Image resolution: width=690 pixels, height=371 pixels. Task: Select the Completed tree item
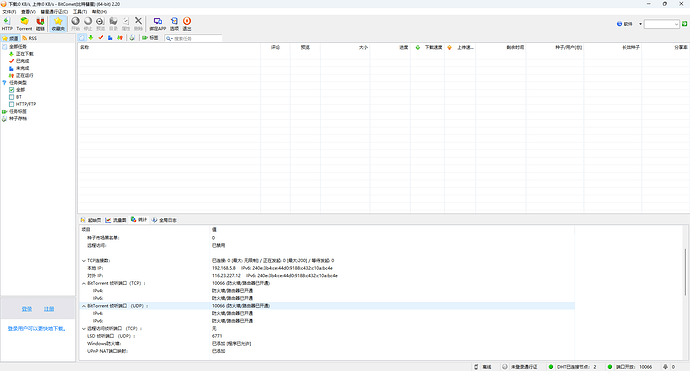pyautogui.click(x=22, y=61)
